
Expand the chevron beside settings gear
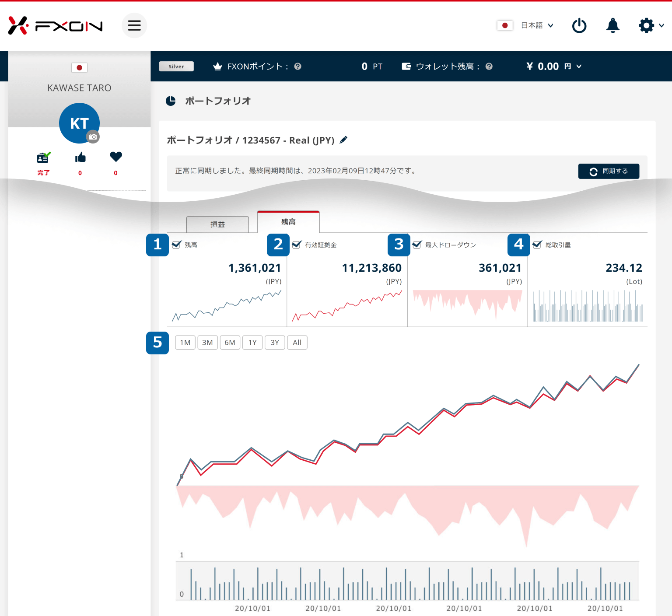(x=661, y=25)
